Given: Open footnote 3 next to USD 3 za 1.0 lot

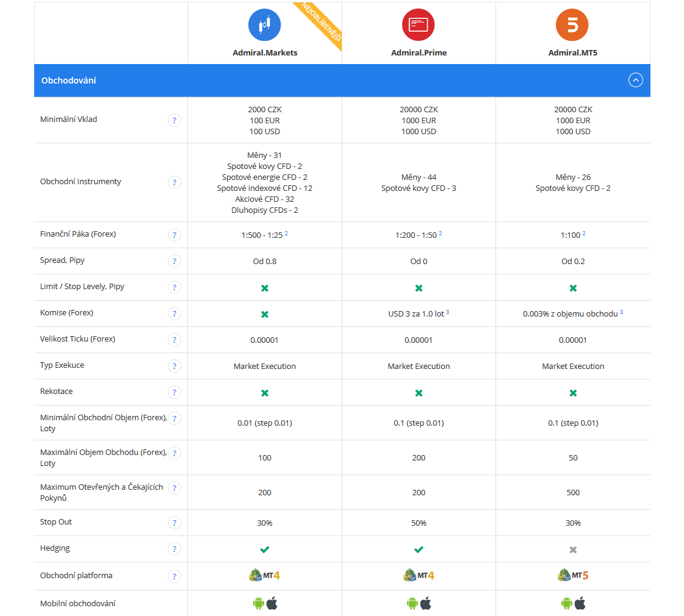Looking at the screenshot, I should 448,312.
